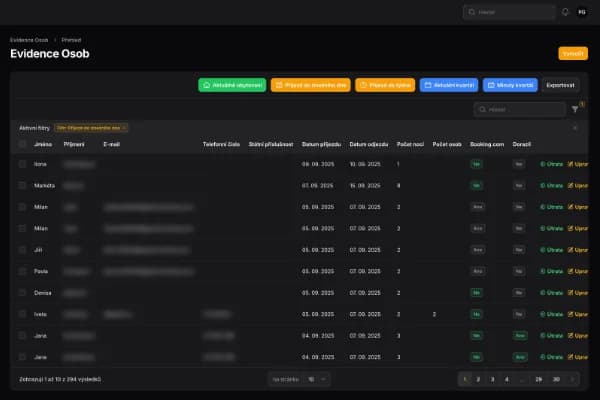Click the name Markéta in the table
Screen dimensions: 600x400
click(44, 185)
